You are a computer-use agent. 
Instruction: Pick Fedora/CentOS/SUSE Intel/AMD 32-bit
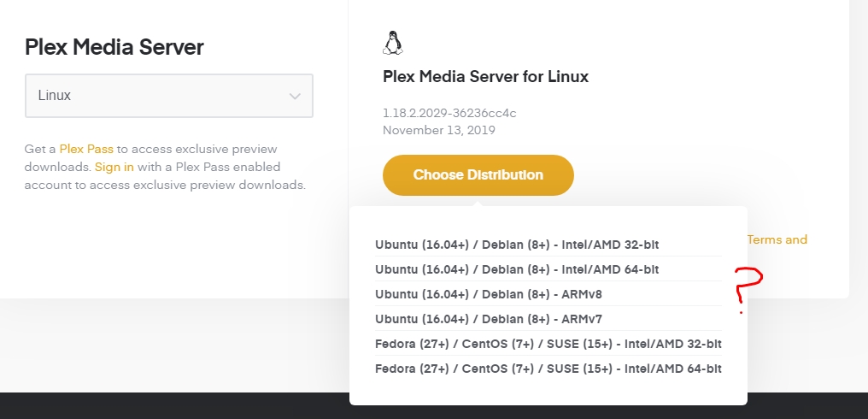coord(548,344)
